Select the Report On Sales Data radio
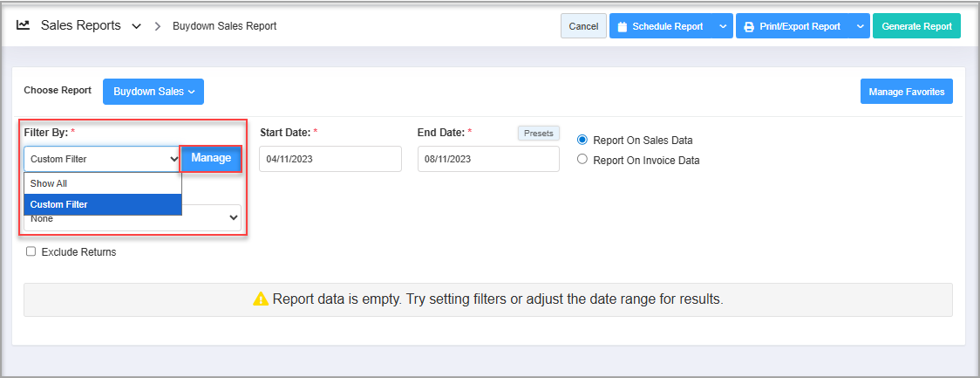The width and height of the screenshot is (980, 378). pyautogui.click(x=582, y=140)
